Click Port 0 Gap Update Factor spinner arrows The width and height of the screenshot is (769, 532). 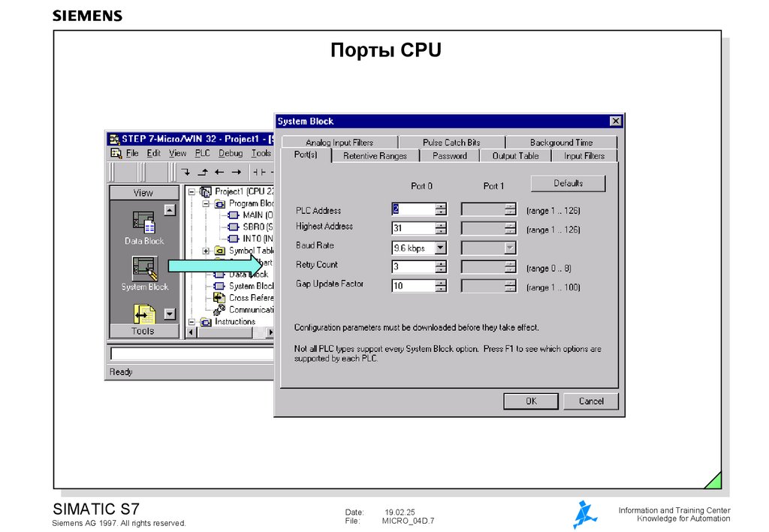441,286
